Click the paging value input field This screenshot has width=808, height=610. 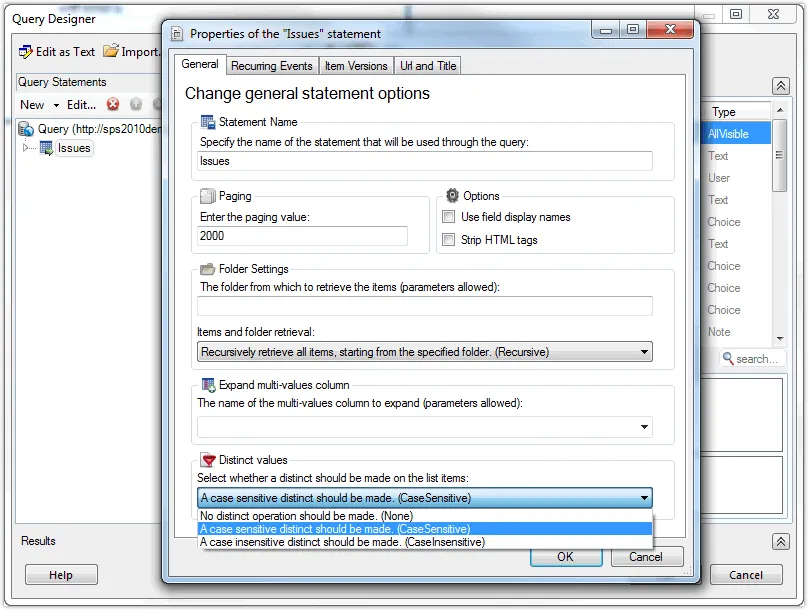click(x=303, y=236)
